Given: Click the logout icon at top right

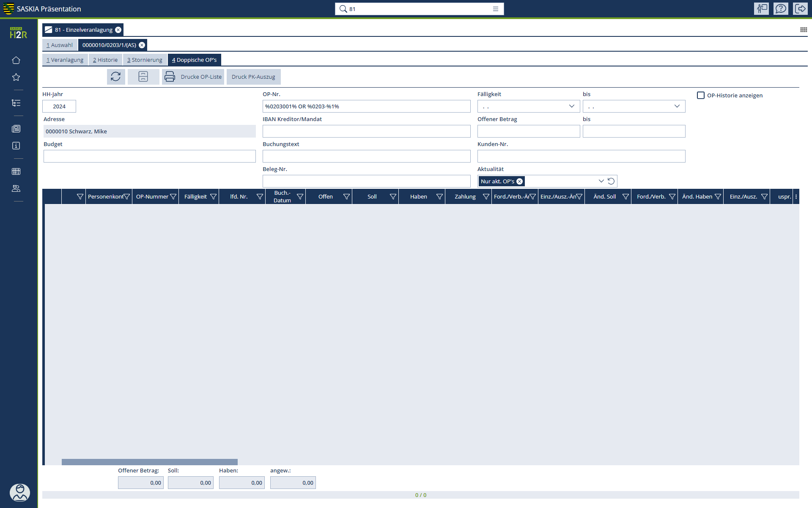Looking at the screenshot, I should pyautogui.click(x=800, y=8).
